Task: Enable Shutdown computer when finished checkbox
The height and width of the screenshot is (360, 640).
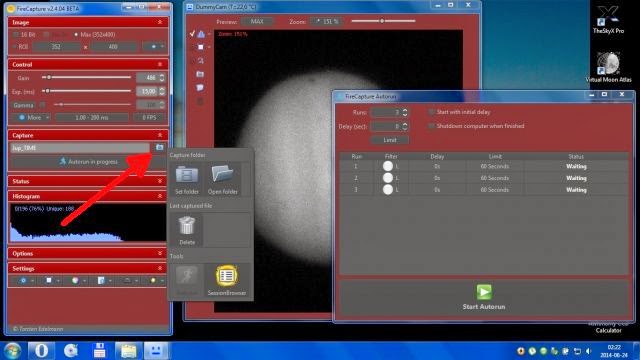Action: coord(431,126)
